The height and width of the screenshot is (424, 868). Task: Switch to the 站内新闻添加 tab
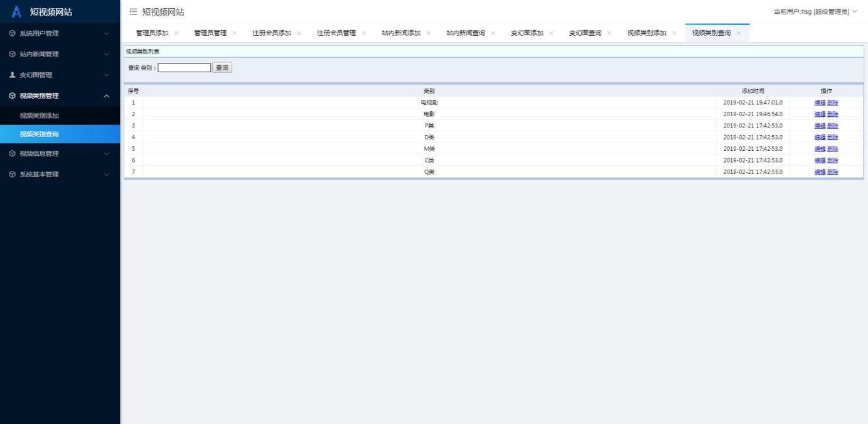401,33
